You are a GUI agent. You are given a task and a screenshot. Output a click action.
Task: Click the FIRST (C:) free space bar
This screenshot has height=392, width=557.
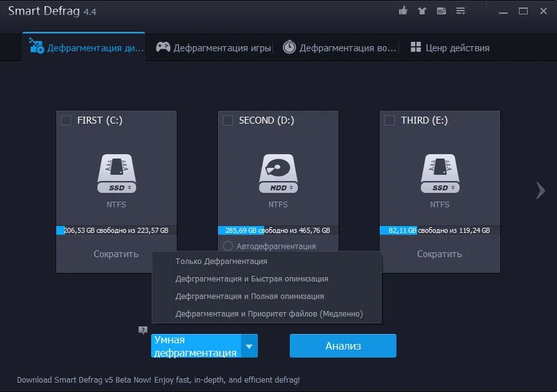pyautogui.click(x=117, y=230)
